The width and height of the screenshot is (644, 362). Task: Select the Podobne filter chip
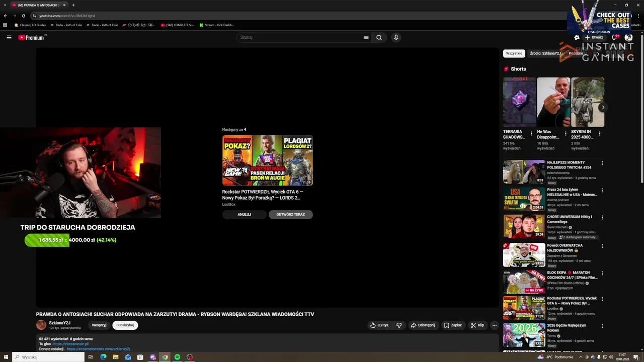[x=576, y=53]
